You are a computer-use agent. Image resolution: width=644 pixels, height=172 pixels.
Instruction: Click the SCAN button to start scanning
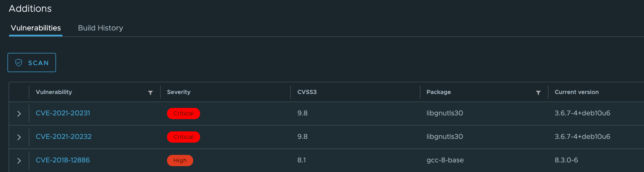[x=31, y=62]
